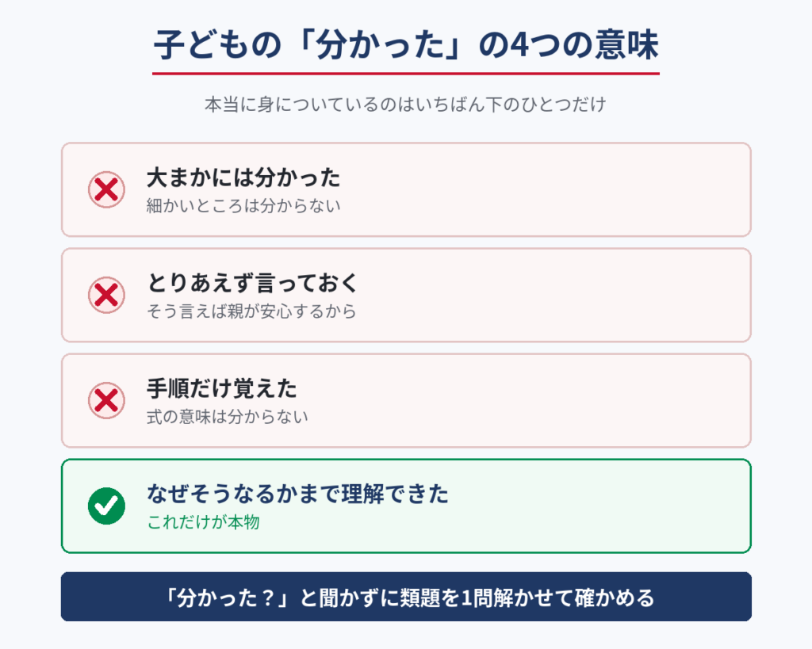812x649 pixels.
Task: Click the red X icon beside とりあえず言っておく
Action: 106,295
